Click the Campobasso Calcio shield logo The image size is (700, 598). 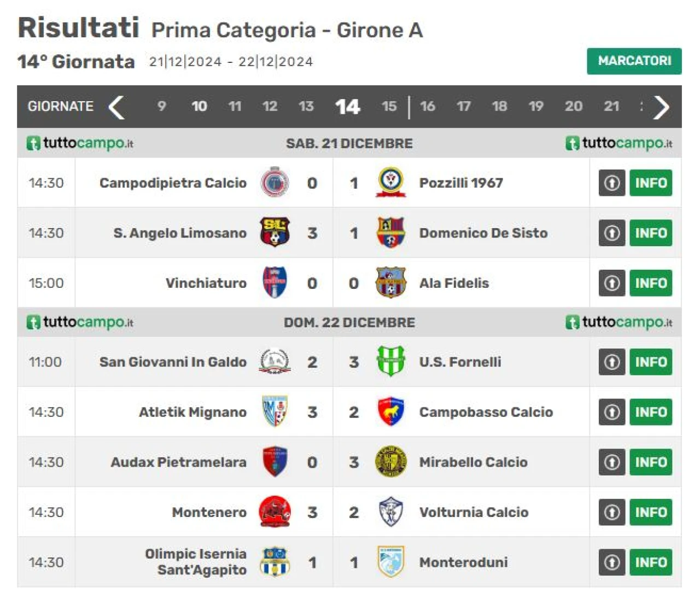pos(390,412)
